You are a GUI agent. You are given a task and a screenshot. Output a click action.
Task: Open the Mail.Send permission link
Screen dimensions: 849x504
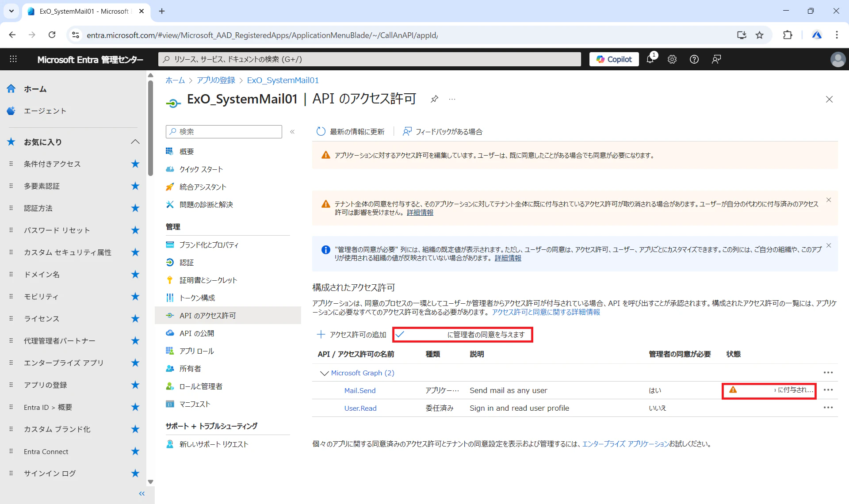coord(359,391)
